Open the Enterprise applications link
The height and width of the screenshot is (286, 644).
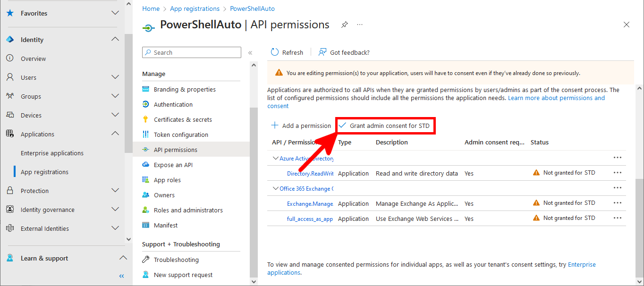[52, 152]
